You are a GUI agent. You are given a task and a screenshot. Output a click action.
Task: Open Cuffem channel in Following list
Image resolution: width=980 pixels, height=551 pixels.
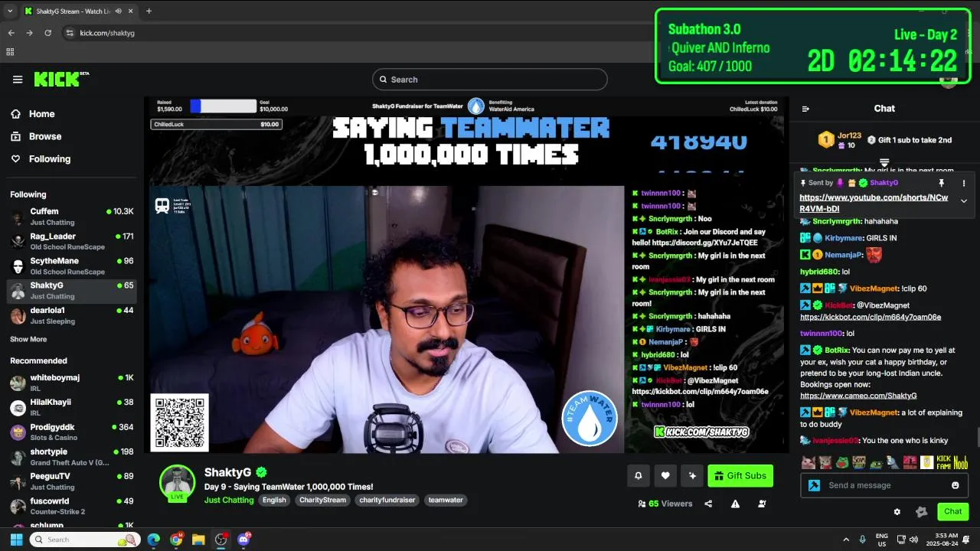(x=72, y=217)
